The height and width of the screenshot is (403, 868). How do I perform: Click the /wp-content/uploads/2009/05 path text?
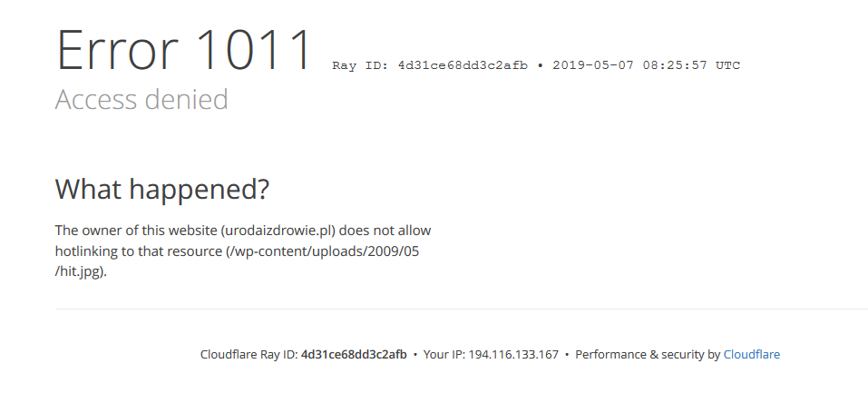click(325, 251)
